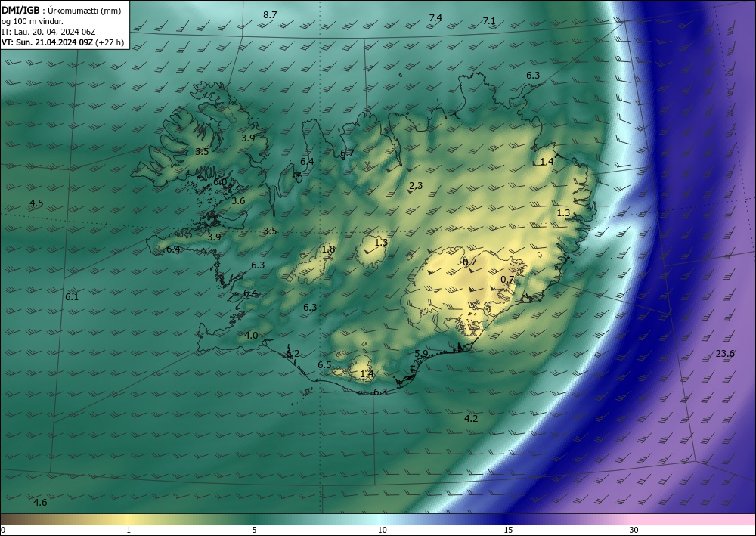
Task: Click the 8.7 value on the map
Action: (270, 15)
